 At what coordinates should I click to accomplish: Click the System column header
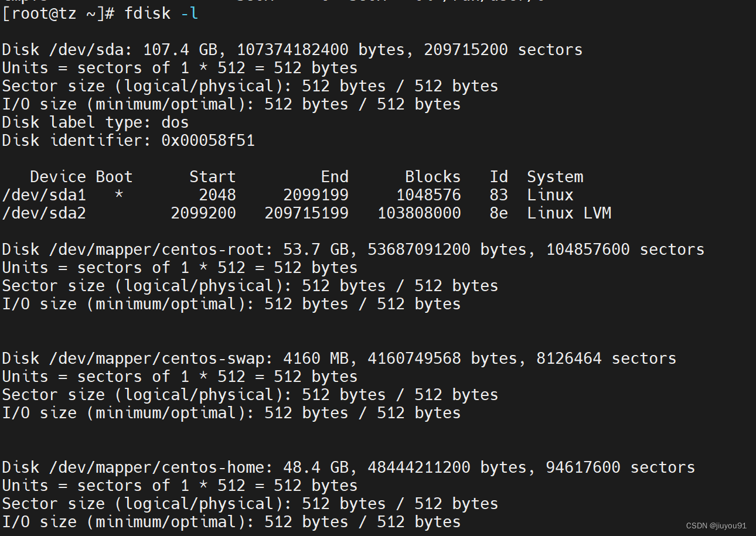pos(555,177)
